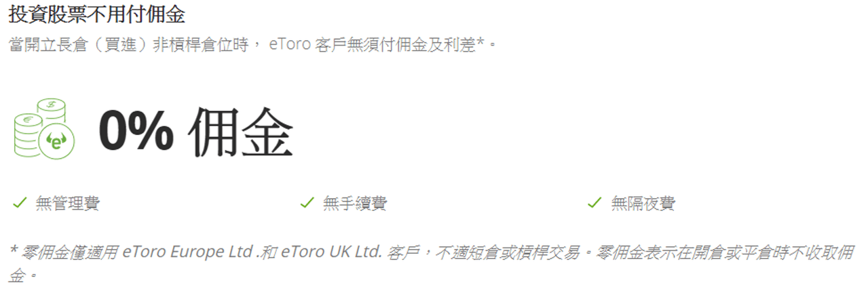Click the large 佣金 text next to 0%
This screenshot has width=868, height=306.
[x=240, y=131]
